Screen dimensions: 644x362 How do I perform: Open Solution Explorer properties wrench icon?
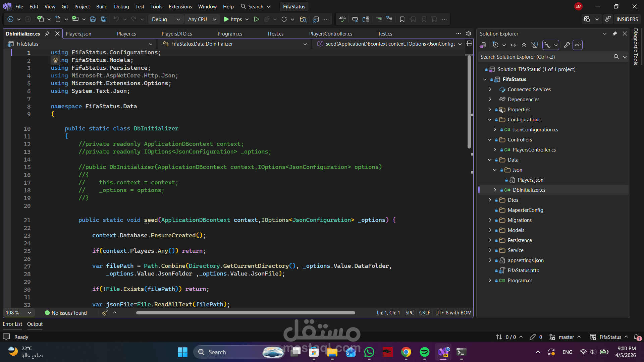tap(567, 45)
